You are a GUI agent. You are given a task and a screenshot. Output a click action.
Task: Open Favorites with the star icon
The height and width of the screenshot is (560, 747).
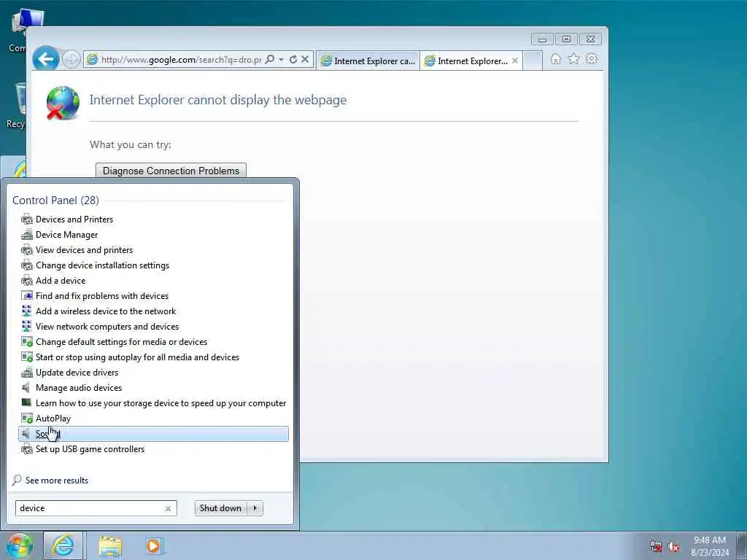(573, 59)
